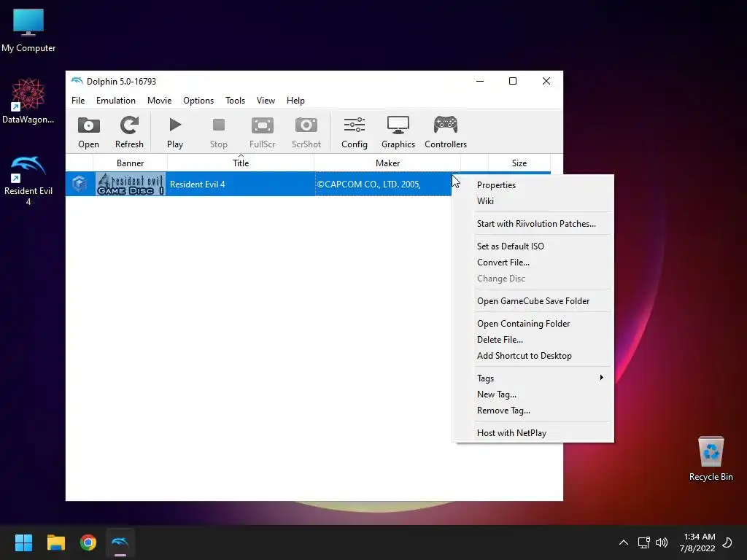Screen dimensions: 747x560
Task: Open the Options menu
Action: point(198,101)
